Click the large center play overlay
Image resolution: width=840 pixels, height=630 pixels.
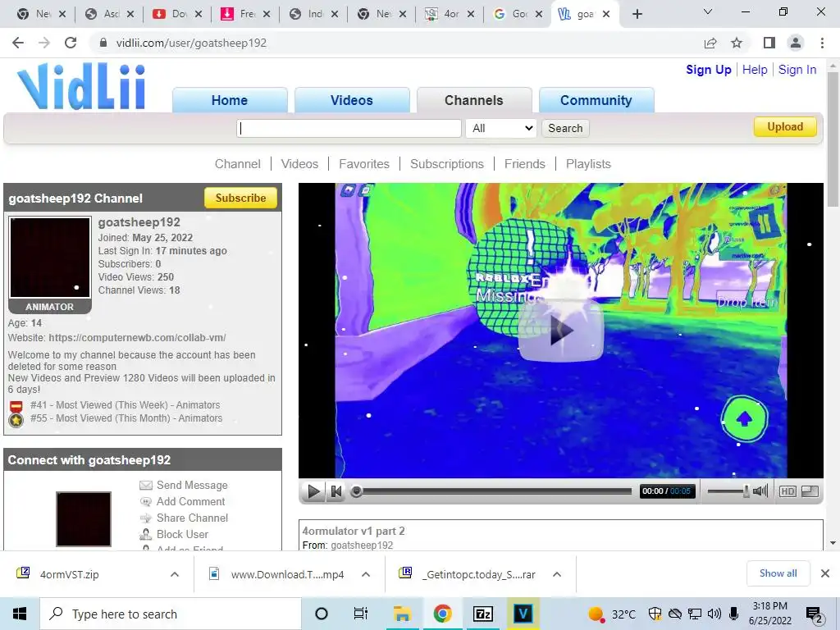(561, 331)
